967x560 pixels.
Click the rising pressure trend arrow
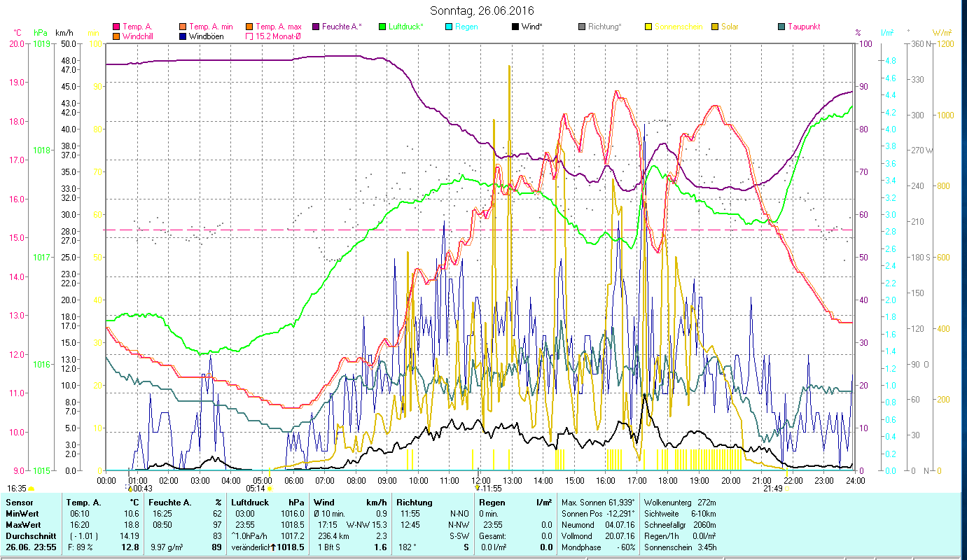click(273, 547)
